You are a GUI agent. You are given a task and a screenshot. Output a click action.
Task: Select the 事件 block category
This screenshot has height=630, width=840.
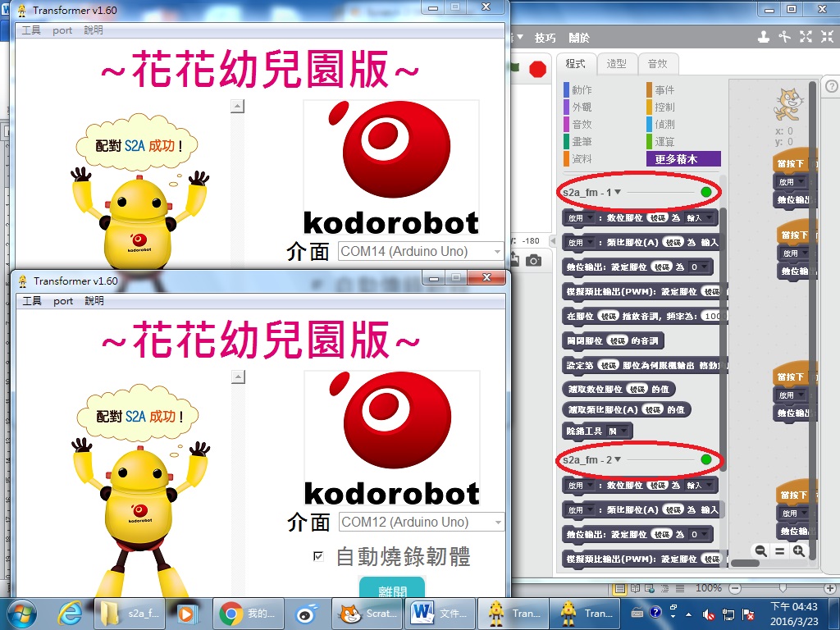[x=664, y=89]
